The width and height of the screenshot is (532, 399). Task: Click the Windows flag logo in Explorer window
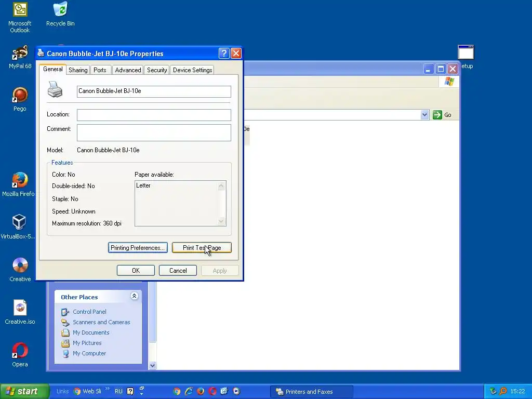point(449,82)
